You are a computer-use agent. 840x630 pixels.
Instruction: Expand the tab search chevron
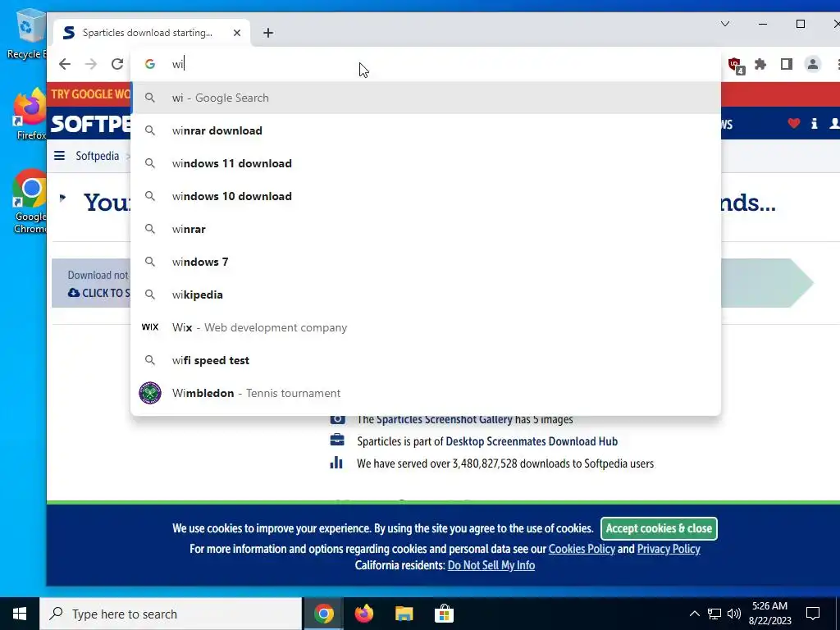click(725, 24)
